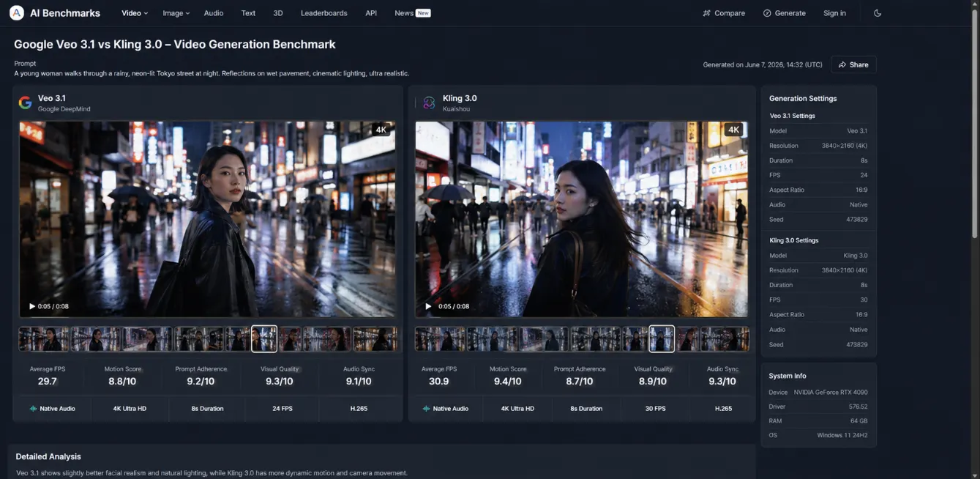Click NVIDIA GeForce RTX 4090 device value
The width and height of the screenshot is (980, 479).
[x=831, y=393]
